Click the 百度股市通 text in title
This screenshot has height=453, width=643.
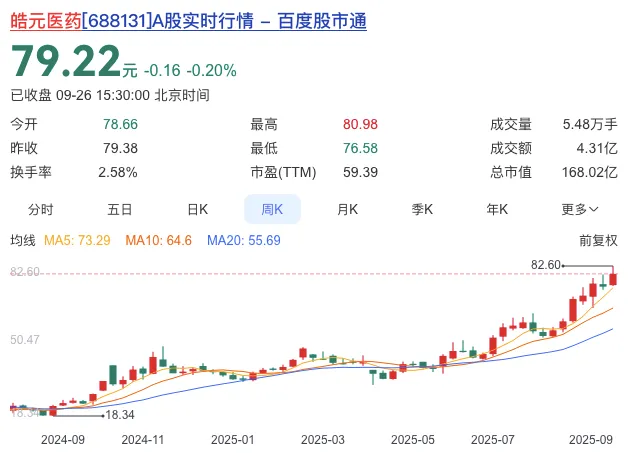[x=322, y=20]
